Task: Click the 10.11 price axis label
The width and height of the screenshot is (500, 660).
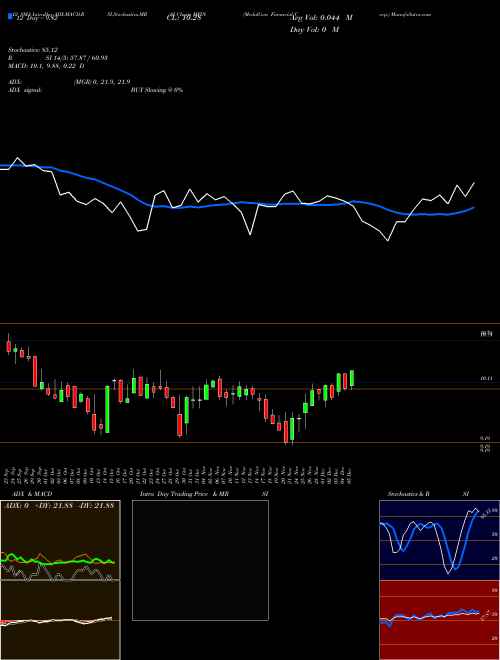Action: [x=487, y=378]
